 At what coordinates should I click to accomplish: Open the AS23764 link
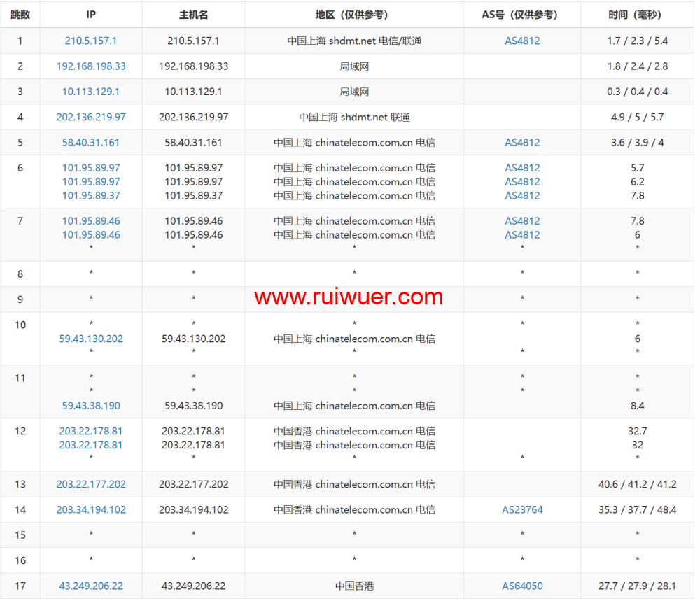click(x=522, y=510)
